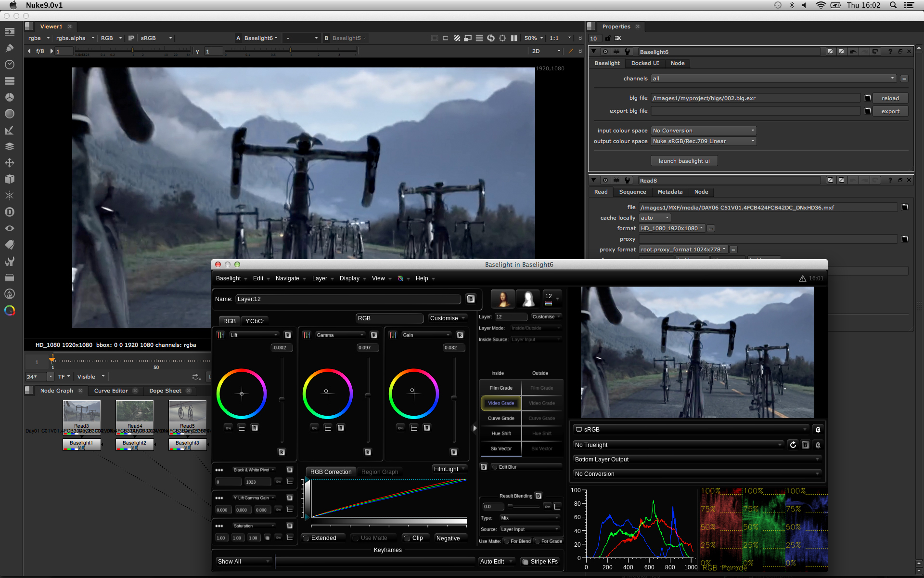
Task: Click the RGB Correction tab
Action: (331, 472)
